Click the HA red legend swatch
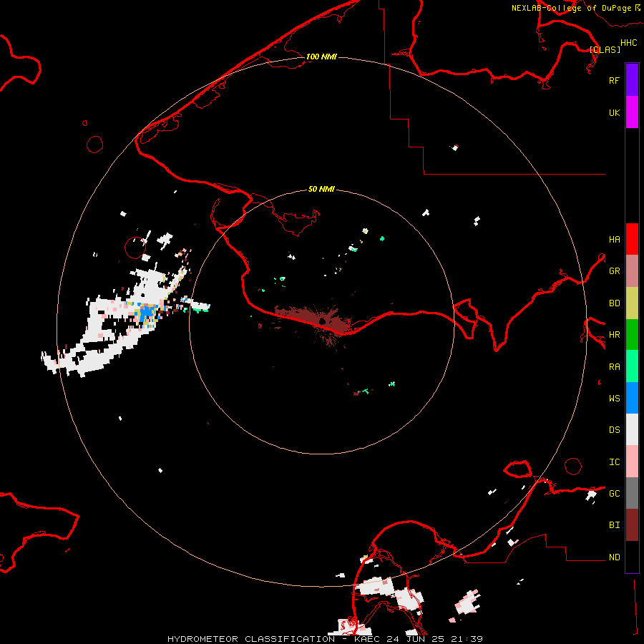The image size is (644, 644). (x=632, y=239)
